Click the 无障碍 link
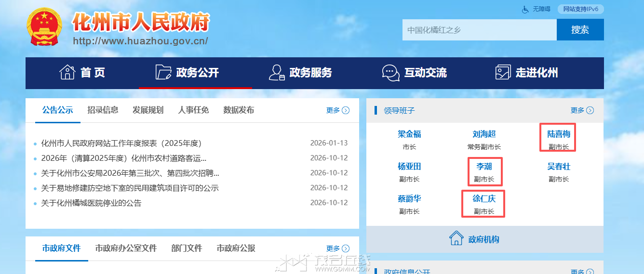 coord(541,9)
